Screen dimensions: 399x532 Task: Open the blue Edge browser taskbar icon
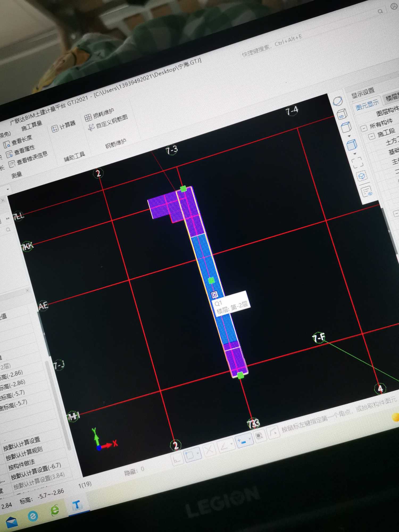coord(33,516)
